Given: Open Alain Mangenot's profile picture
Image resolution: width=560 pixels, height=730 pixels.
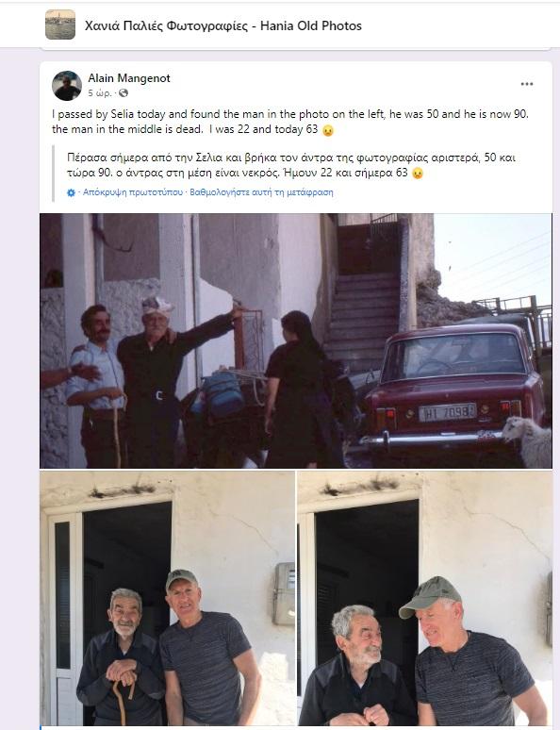Looking at the screenshot, I should click(x=67, y=85).
